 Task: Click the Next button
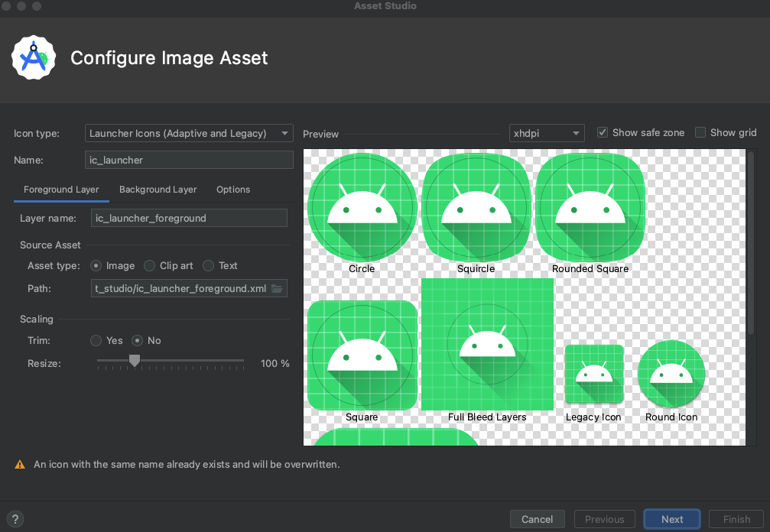click(671, 519)
